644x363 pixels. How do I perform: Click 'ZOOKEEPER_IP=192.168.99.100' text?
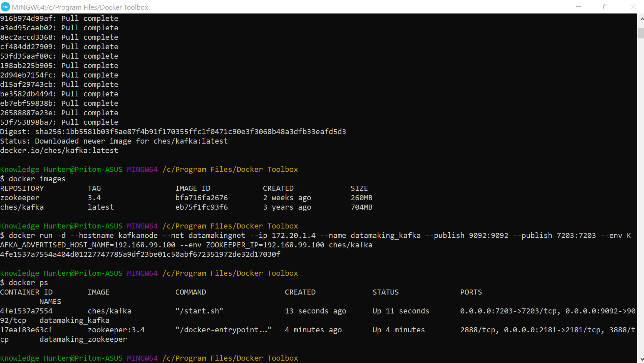(x=265, y=245)
